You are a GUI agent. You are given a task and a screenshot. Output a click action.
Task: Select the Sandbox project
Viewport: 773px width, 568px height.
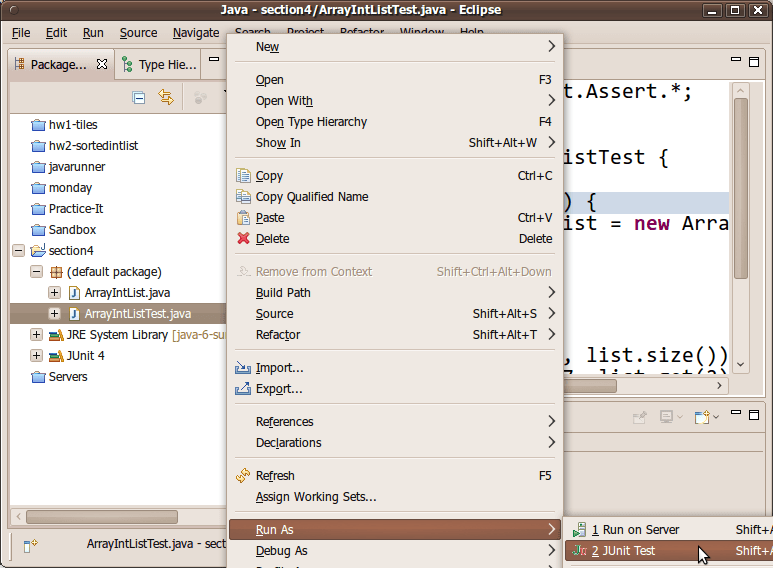click(72, 230)
